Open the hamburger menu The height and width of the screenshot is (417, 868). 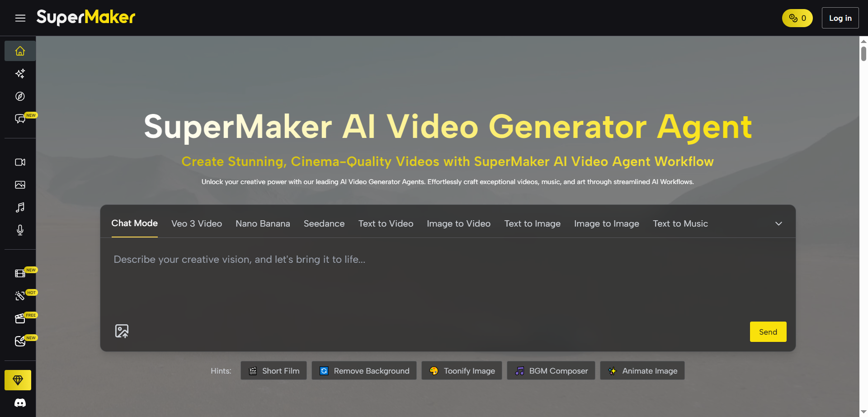point(20,18)
